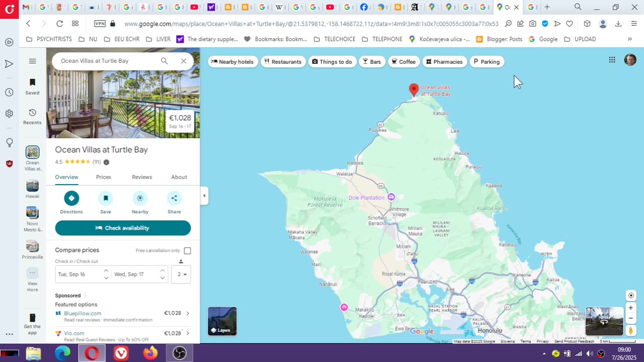Open Recents in the Maps sidebar
644x362 pixels.
click(x=32, y=117)
